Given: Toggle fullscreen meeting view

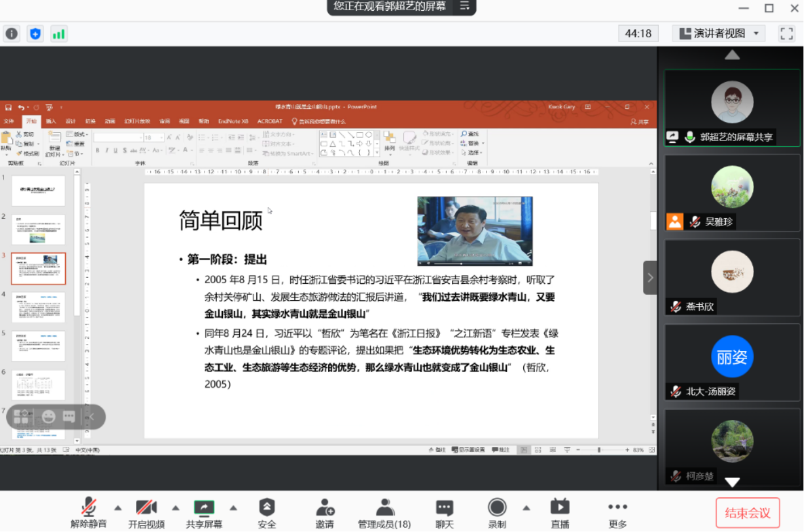Looking at the screenshot, I should tap(786, 33).
